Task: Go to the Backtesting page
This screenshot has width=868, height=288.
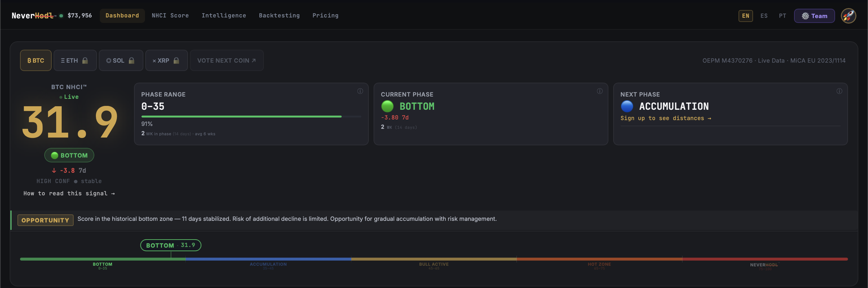Action: pos(279,15)
